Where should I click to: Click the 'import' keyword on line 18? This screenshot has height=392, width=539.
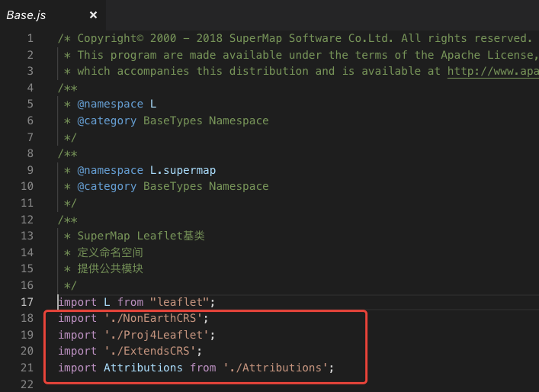coord(77,318)
